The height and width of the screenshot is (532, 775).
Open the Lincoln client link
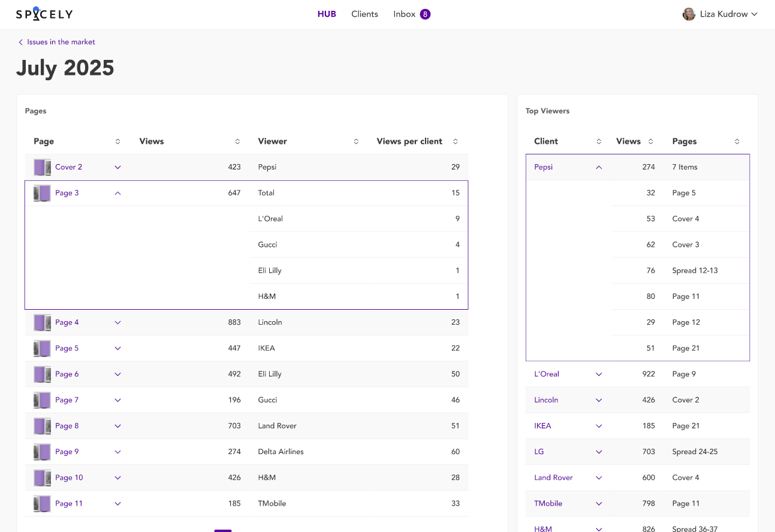546,400
